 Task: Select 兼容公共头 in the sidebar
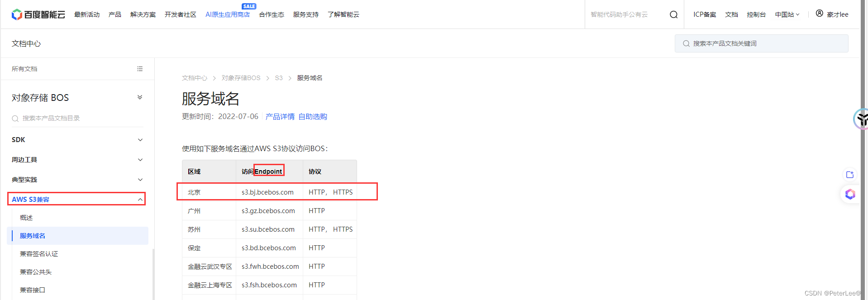pyautogui.click(x=36, y=272)
